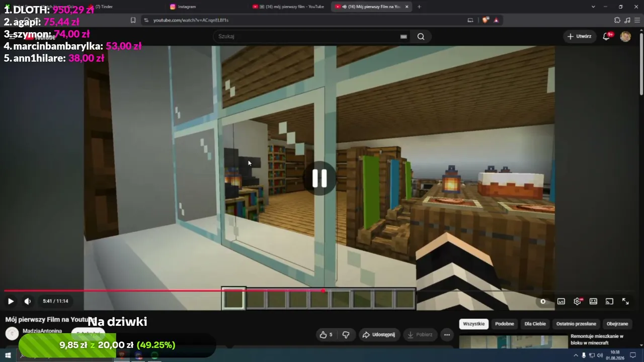Open the player settings gear
644x362 pixels.
[577, 301]
